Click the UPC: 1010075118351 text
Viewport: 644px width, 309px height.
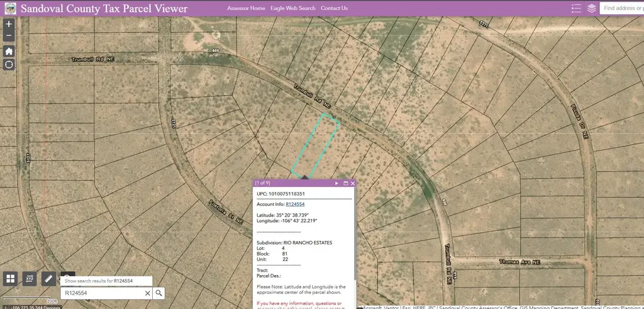[x=280, y=194]
